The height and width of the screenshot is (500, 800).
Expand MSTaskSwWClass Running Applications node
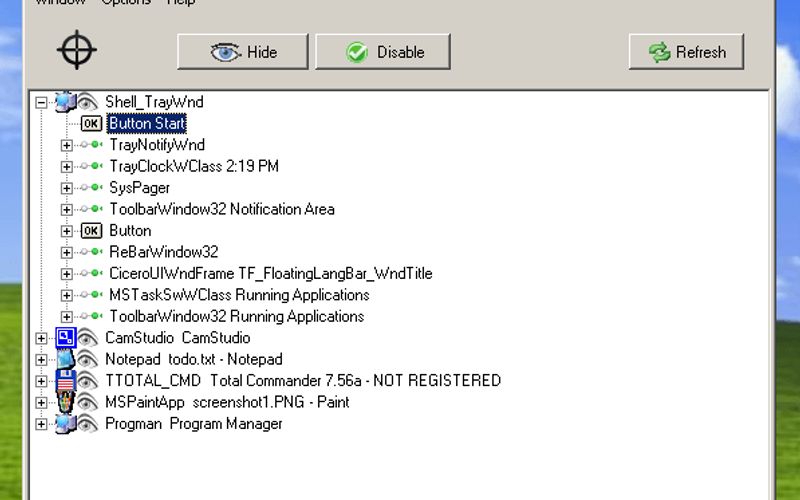click(66, 295)
